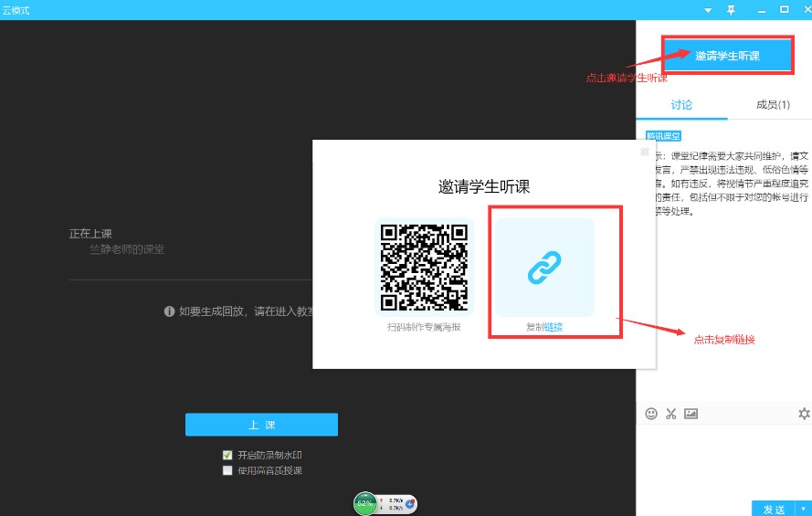The width and height of the screenshot is (812, 516).
Task: Open chat settings gear icon
Action: pos(804,414)
